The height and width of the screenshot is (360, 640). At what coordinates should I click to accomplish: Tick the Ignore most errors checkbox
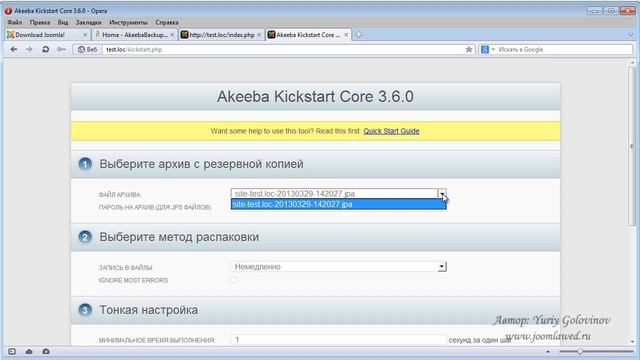pyautogui.click(x=234, y=280)
